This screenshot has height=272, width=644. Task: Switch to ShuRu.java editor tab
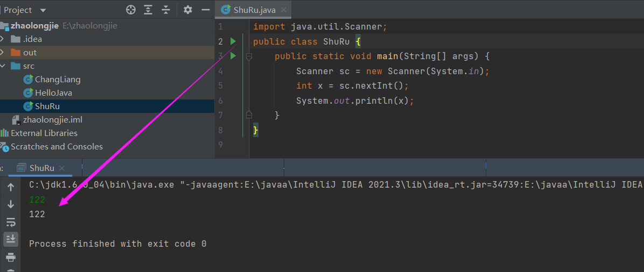255,10
